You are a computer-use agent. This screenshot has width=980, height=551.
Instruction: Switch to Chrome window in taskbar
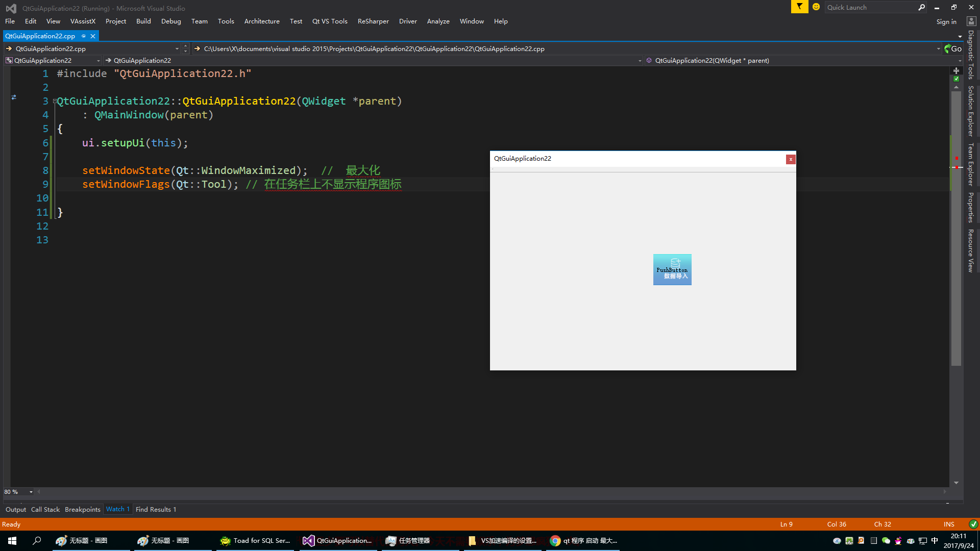584,541
